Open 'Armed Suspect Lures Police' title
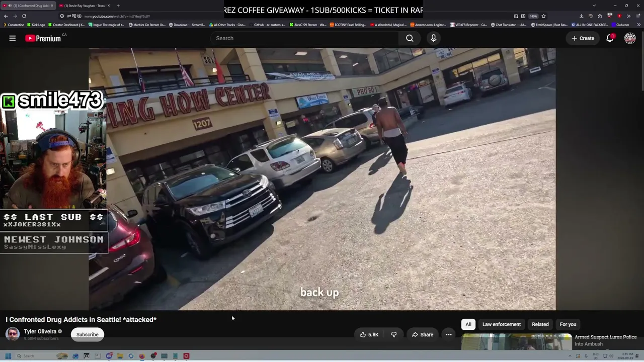This screenshot has height=362, width=644. pyautogui.click(x=606, y=340)
